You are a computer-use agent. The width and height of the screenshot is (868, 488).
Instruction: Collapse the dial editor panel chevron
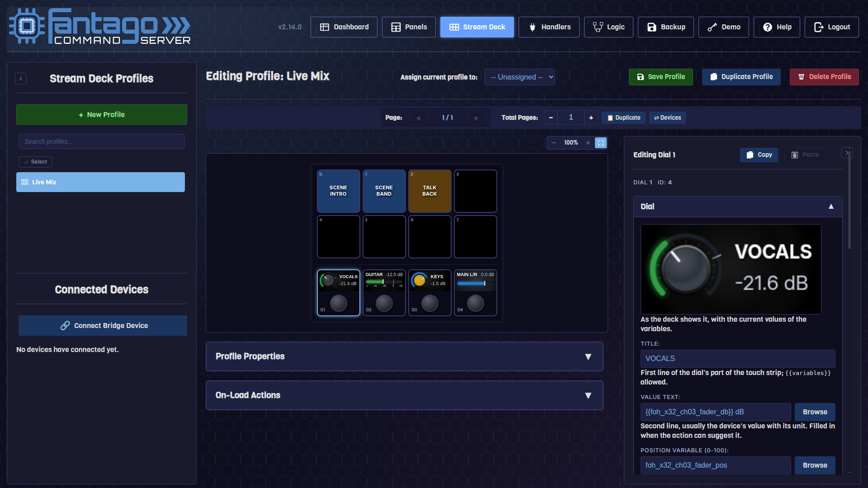click(847, 153)
